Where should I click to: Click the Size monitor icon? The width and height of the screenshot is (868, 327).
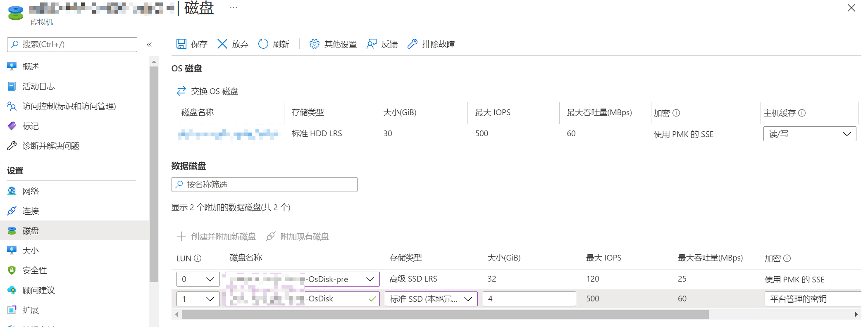point(12,250)
